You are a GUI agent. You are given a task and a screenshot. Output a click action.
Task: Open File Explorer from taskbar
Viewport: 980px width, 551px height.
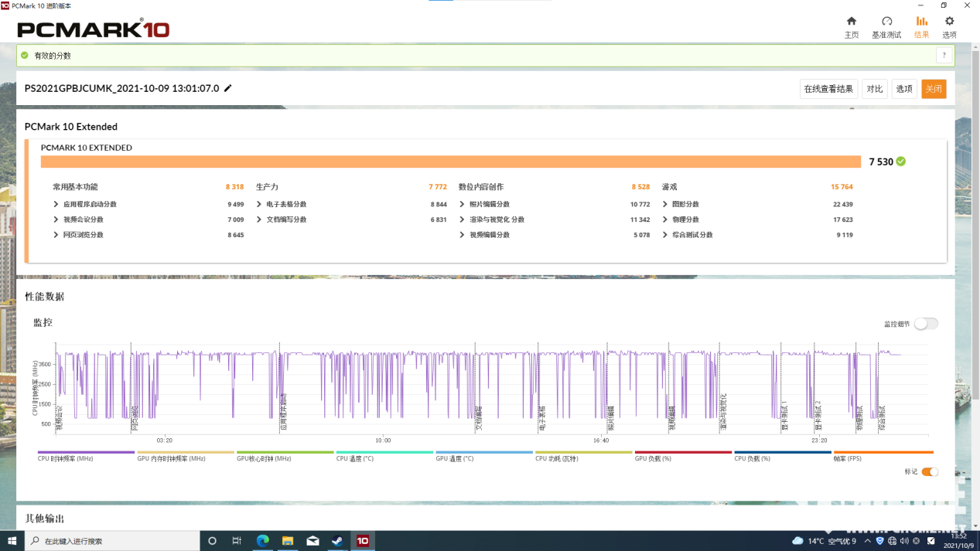tap(287, 541)
